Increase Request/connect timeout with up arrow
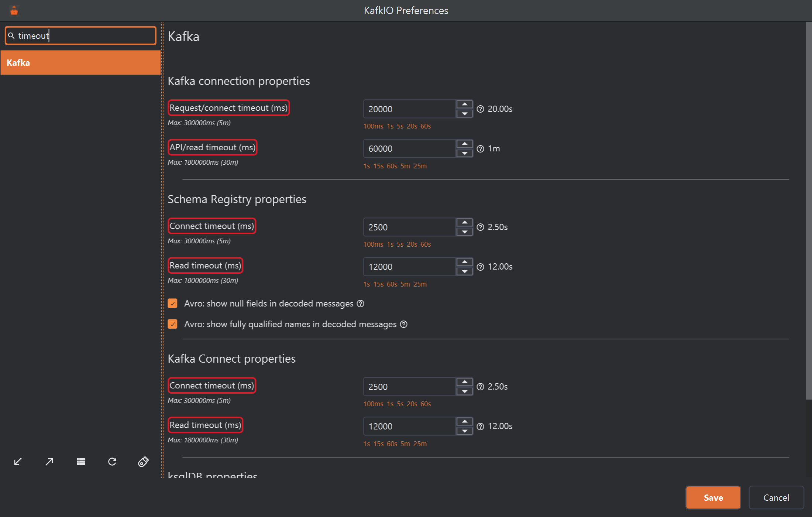 click(x=465, y=104)
